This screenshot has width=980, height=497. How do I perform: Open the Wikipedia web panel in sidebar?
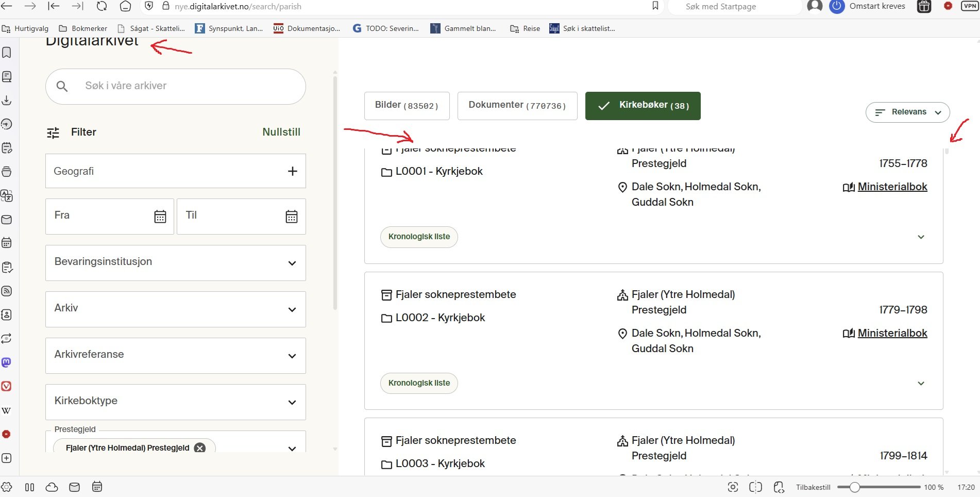pos(7,410)
